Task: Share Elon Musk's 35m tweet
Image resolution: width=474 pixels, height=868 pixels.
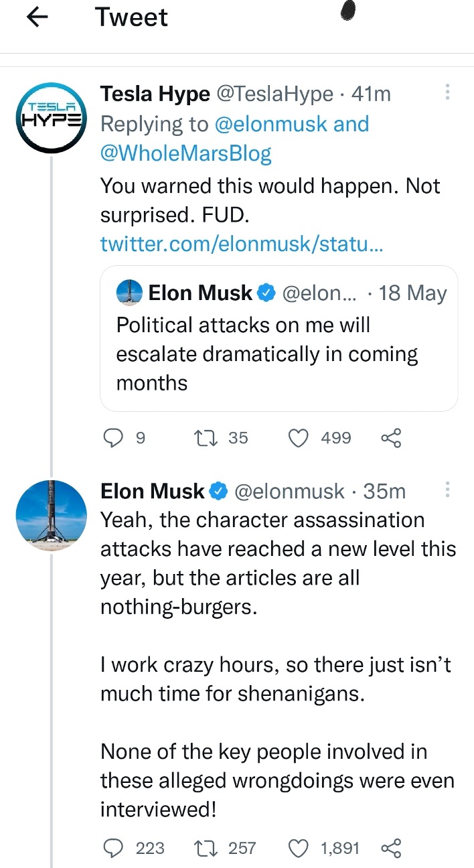Action: 391,849
